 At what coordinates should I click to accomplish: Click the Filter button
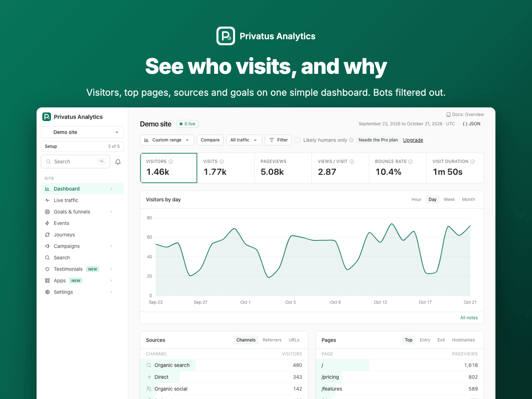pyautogui.click(x=279, y=140)
